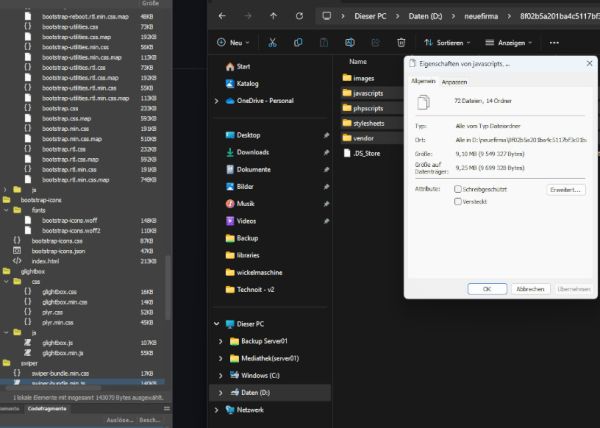Open index.html in the file panel
The height and width of the screenshot is (428, 600).
click(x=46, y=260)
